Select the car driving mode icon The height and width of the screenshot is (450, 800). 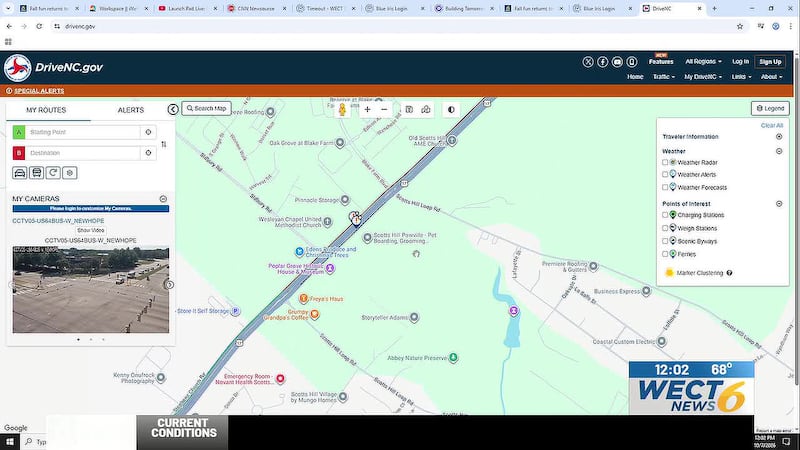[x=20, y=173]
